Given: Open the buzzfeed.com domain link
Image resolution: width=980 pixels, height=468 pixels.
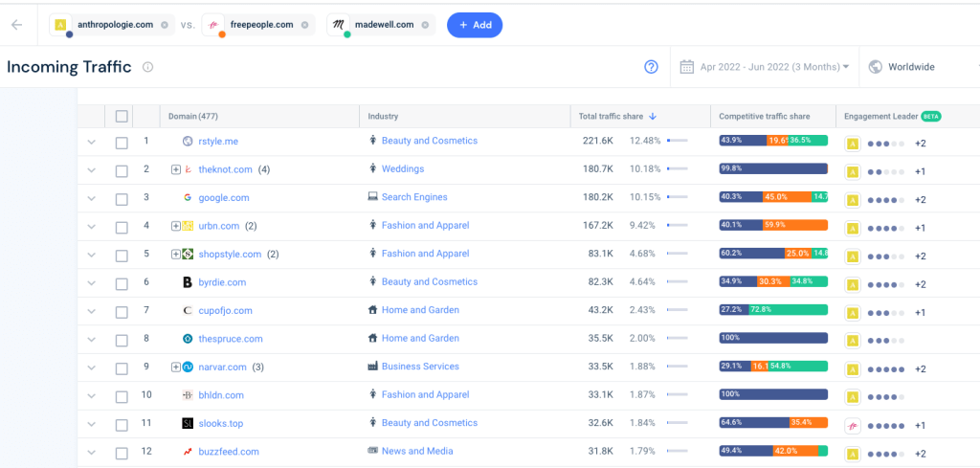Looking at the screenshot, I should click(x=229, y=452).
